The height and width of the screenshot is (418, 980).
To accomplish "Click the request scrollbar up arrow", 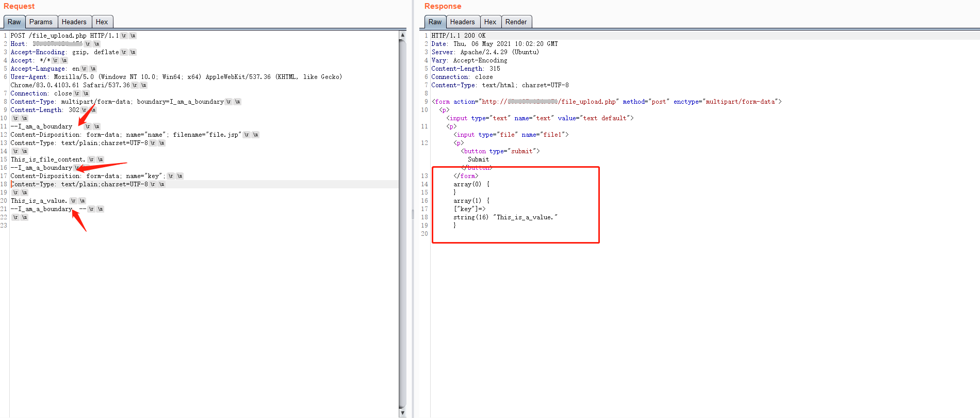I will coord(402,35).
